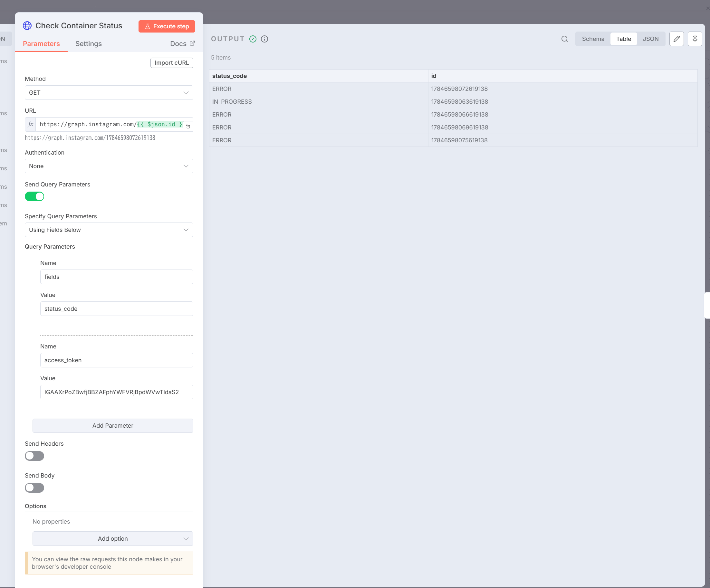
Task: Open URL expression editor expand icon
Action: [x=188, y=126]
